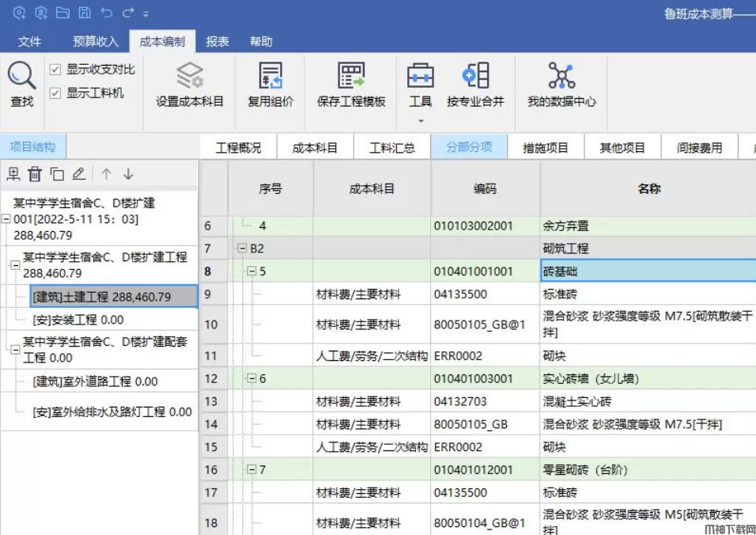This screenshot has height=535, width=756.
Task: Switch to the 预算收入 ribbon tab
Action: click(x=95, y=42)
